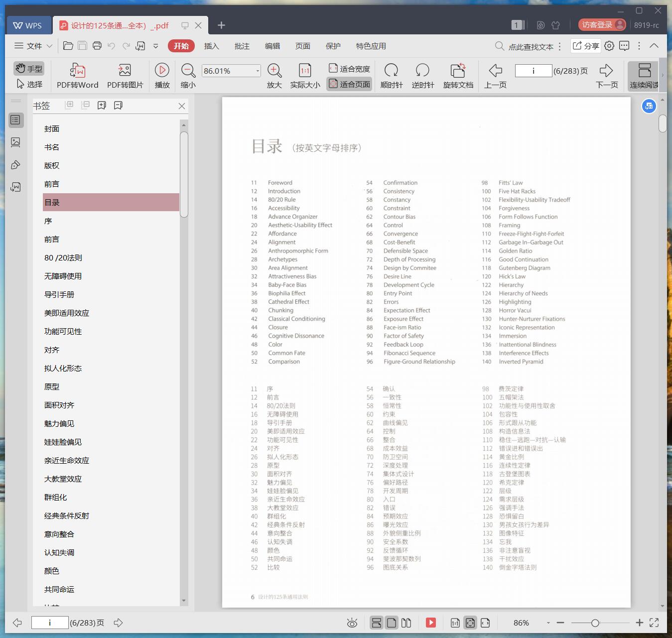
Task: Open the zoom percentage dropdown 86.01%
Action: pos(258,71)
